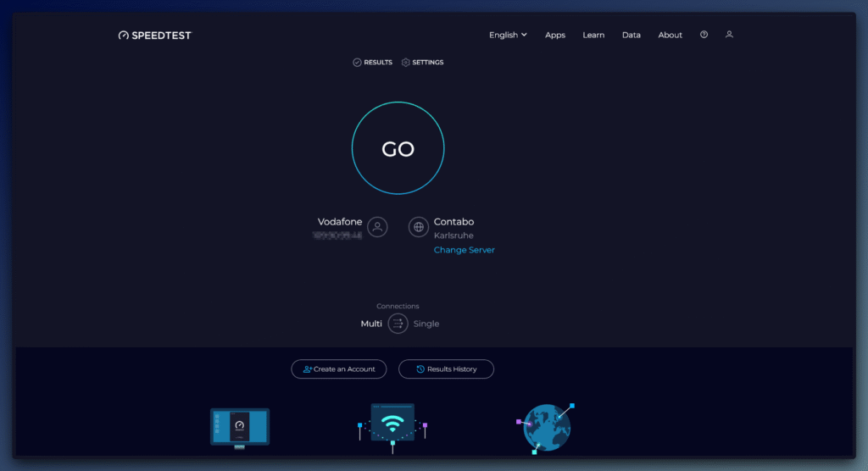
Task: Select Single connection mode
Action: pos(426,324)
